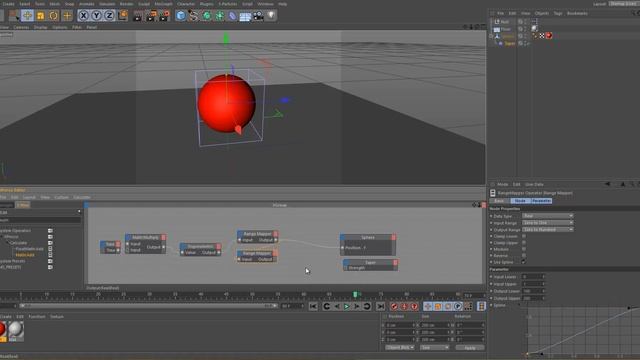The width and height of the screenshot is (640, 360).
Task: Go to start of animation
Action: [313, 306]
